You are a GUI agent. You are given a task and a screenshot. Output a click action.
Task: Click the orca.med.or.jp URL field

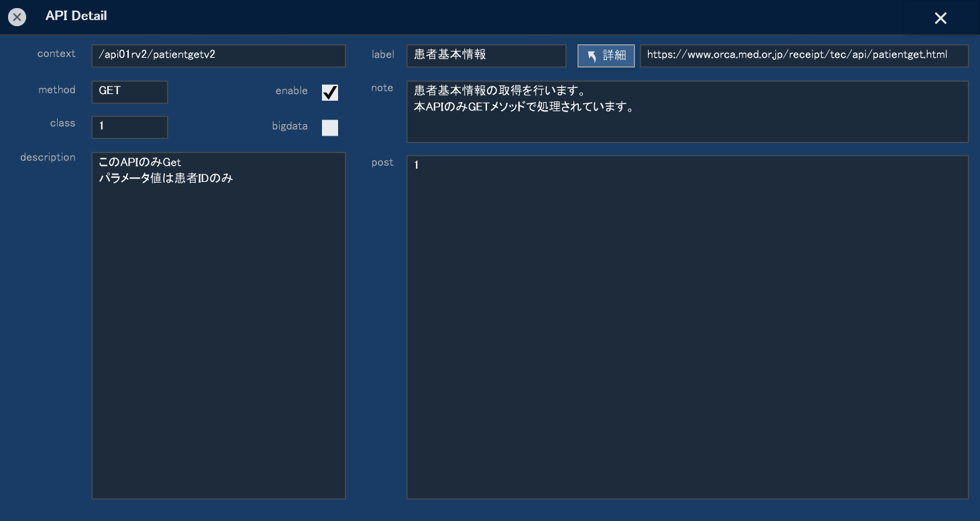click(x=804, y=56)
